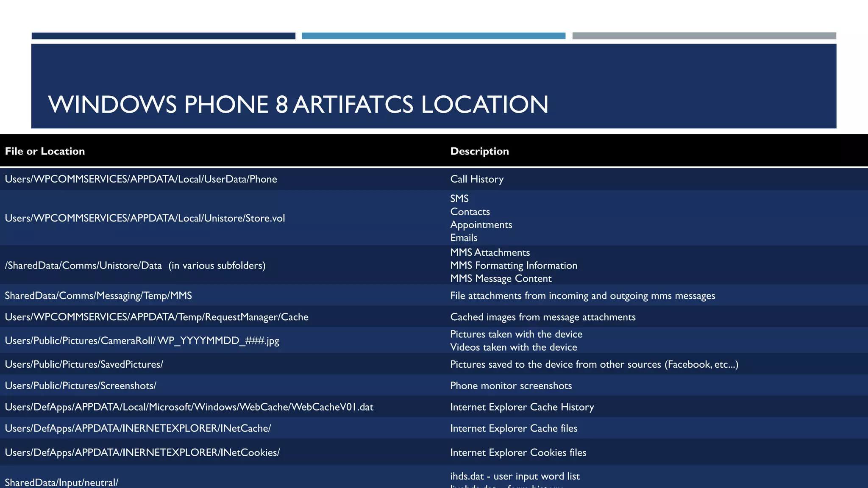Viewport: 868px width, 488px height.
Task: Click the 'Call History' description cell
Action: coord(477,179)
